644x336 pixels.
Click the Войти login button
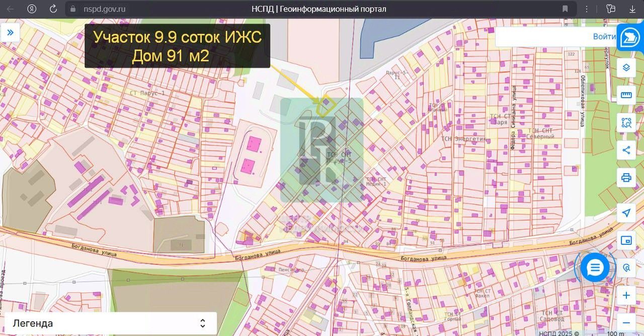coord(604,36)
